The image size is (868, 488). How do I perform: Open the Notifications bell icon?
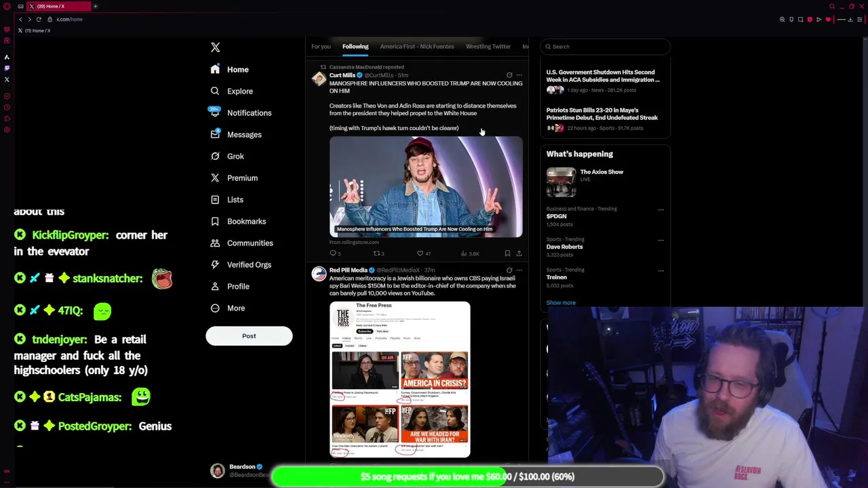click(x=215, y=113)
